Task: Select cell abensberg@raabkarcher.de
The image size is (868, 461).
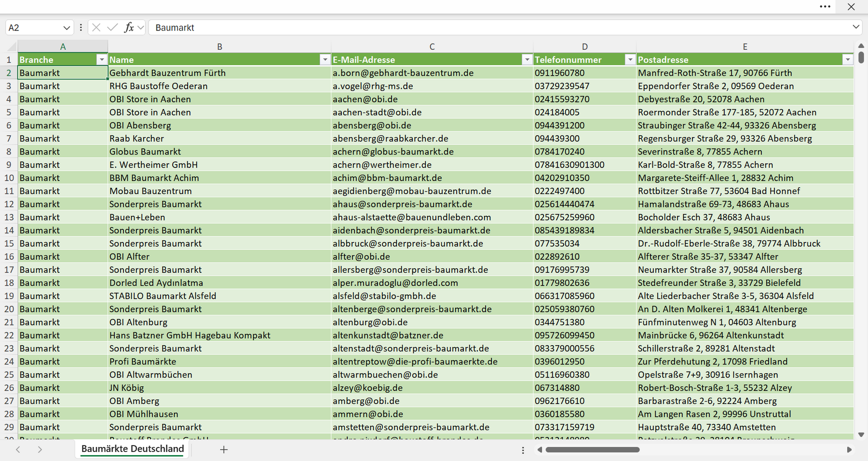Action: tap(432, 139)
